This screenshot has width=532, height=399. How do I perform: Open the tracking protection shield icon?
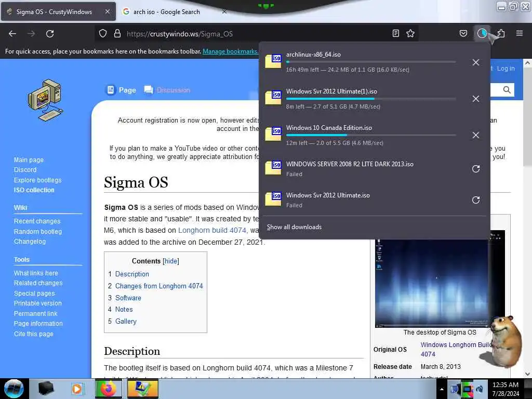pos(103,34)
